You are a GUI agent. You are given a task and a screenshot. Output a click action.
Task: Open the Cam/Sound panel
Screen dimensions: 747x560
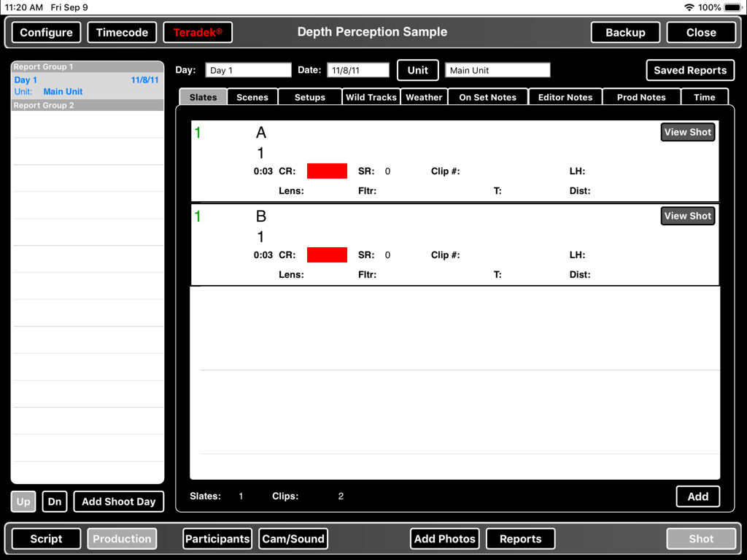click(293, 538)
